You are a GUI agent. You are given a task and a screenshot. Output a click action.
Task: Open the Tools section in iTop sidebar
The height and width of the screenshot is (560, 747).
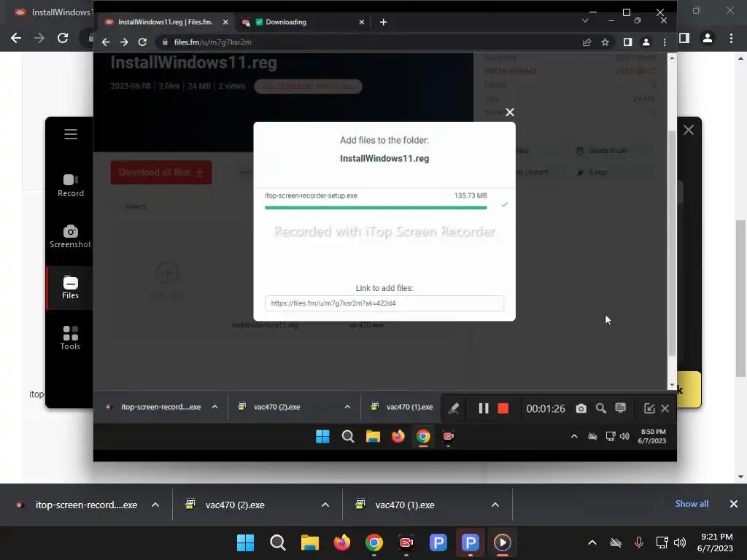click(70, 338)
